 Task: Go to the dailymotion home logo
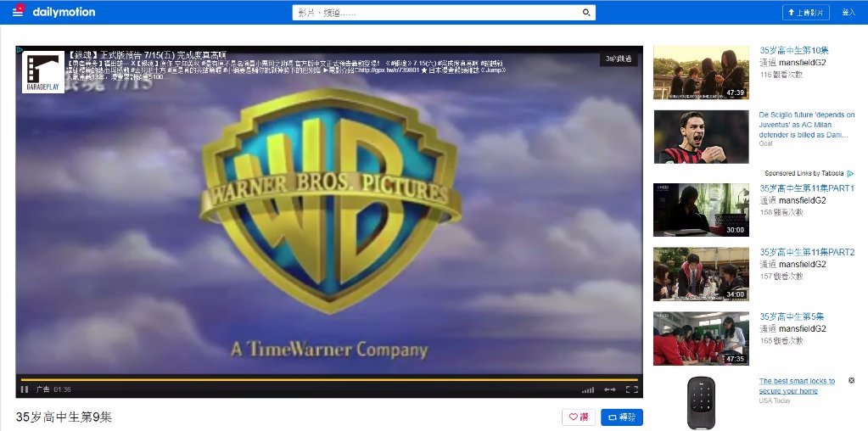click(x=64, y=12)
